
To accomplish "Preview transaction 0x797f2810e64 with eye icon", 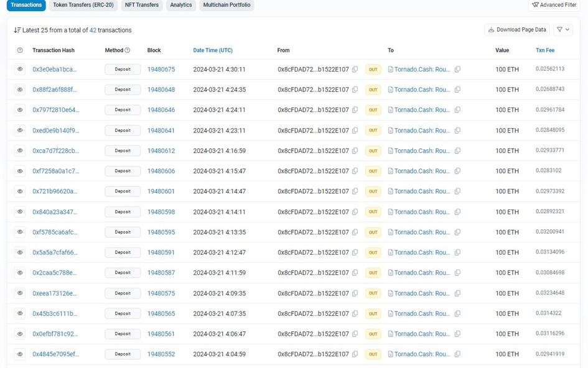I will click(x=20, y=110).
